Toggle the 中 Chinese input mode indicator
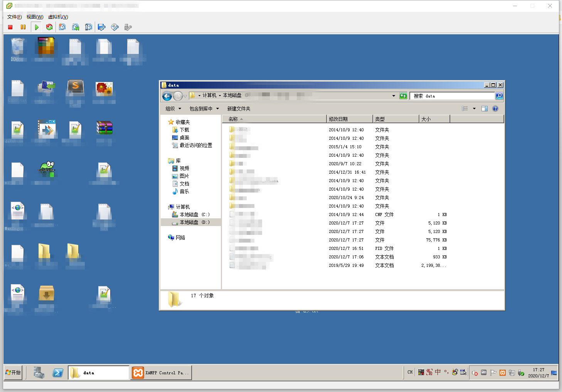Image resolution: width=562 pixels, height=392 pixels. tap(438, 372)
